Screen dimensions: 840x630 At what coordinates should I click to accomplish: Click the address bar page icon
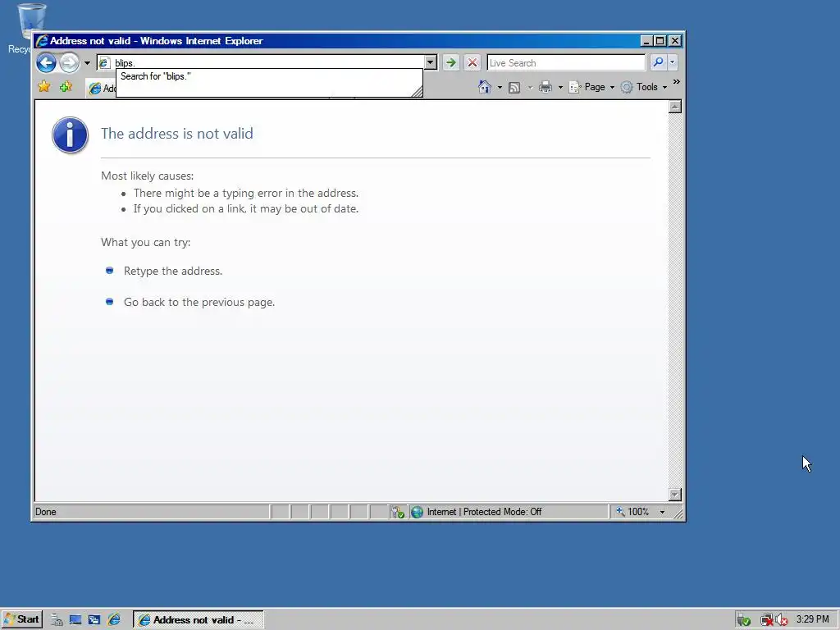click(x=104, y=62)
